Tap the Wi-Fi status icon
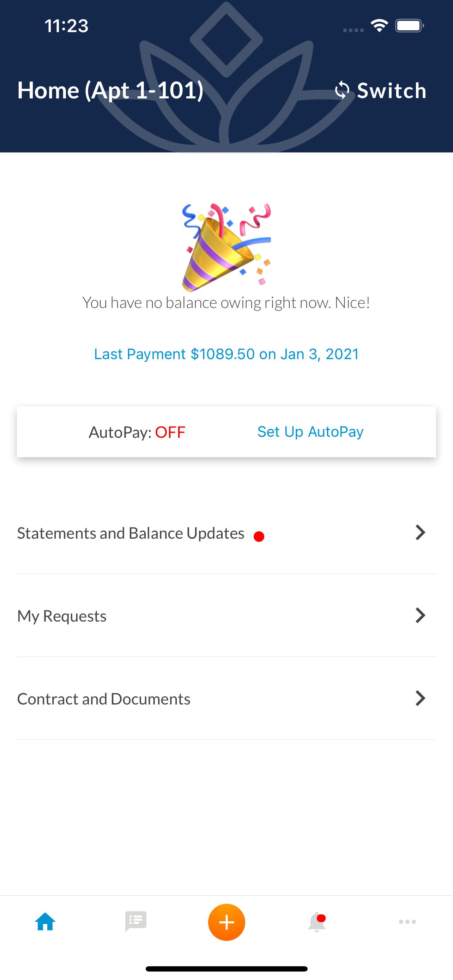 379,25
